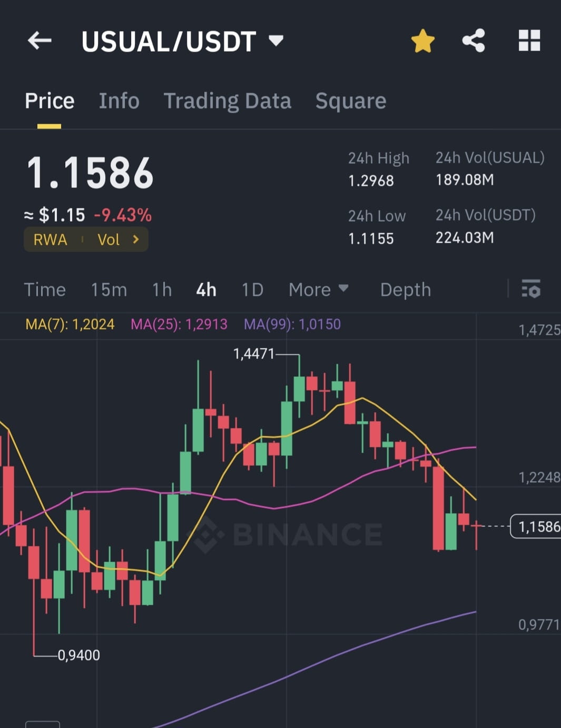Click the RWA category tag
This screenshot has height=728, width=561.
click(x=50, y=240)
